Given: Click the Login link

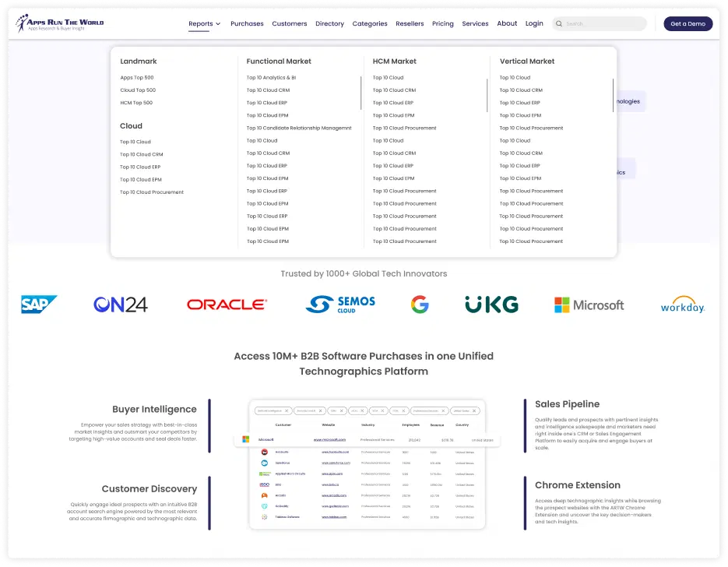Looking at the screenshot, I should 534,23.
